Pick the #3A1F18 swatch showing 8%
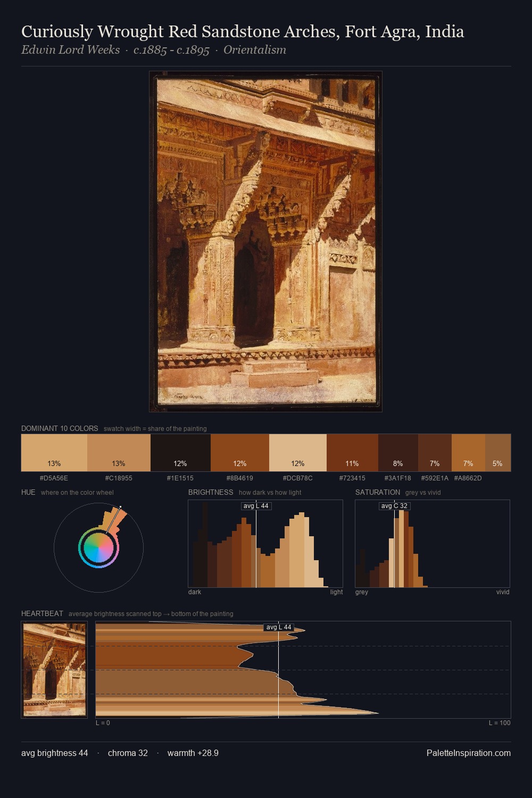532x798 pixels. [398, 453]
